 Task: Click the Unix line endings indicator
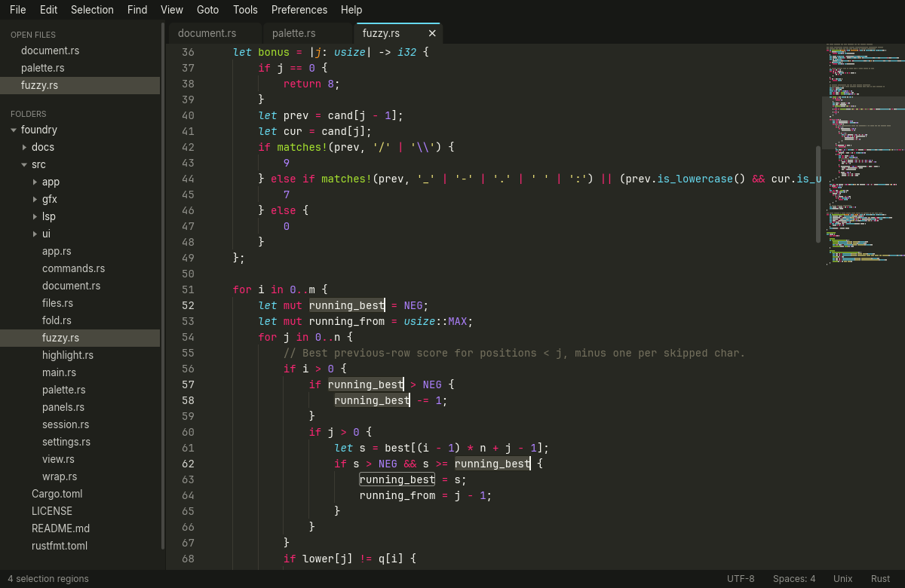pos(843,579)
